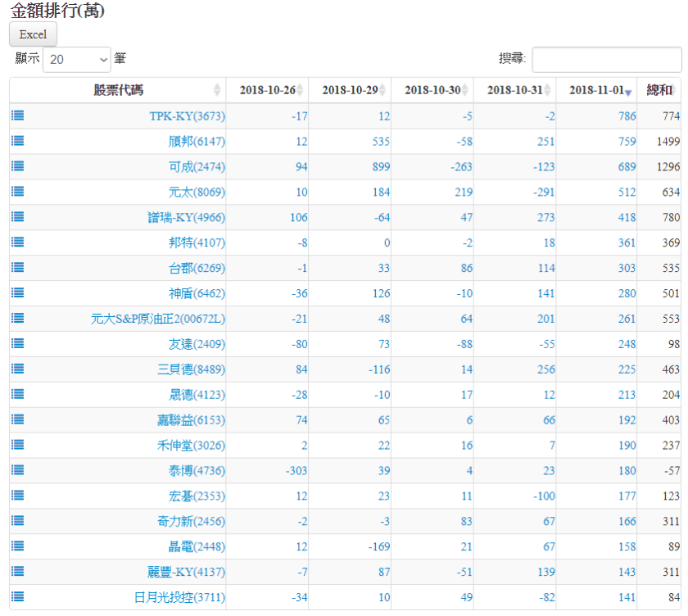This screenshot has height=616, width=688.
Task: Open the list icon for 台郡(6269)
Action: [17, 267]
